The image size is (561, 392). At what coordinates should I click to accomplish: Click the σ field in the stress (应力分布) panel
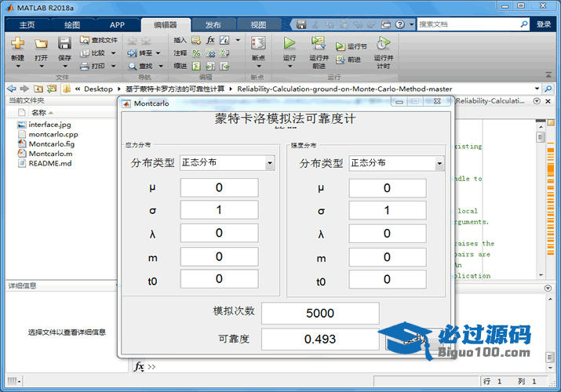(219, 210)
